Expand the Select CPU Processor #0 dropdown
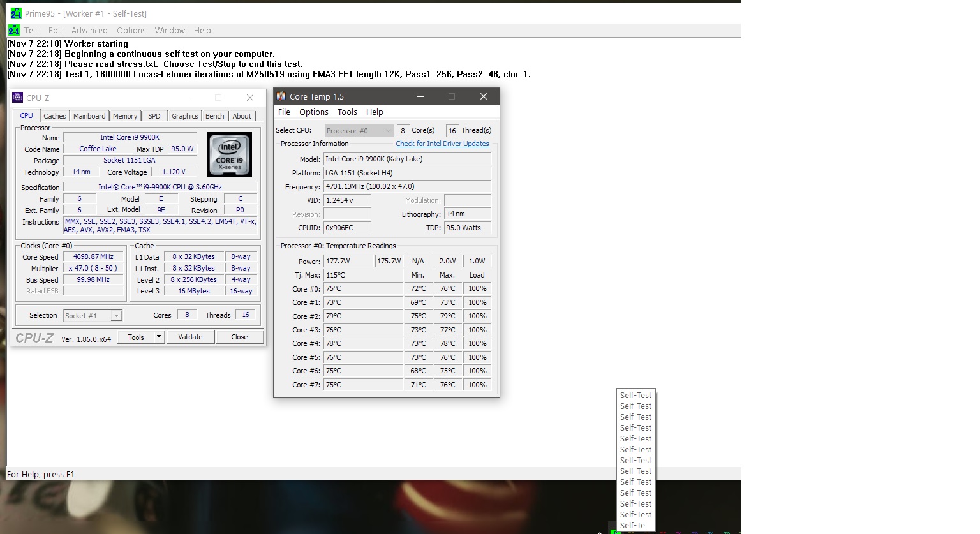The height and width of the screenshot is (534, 980). pos(359,130)
